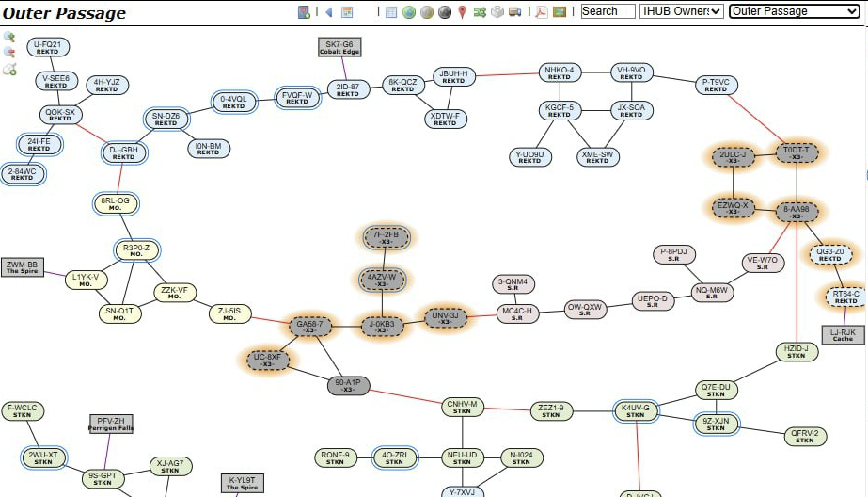Select system node K4UV-G
Viewport: 868px width, 497px height.
point(636,411)
